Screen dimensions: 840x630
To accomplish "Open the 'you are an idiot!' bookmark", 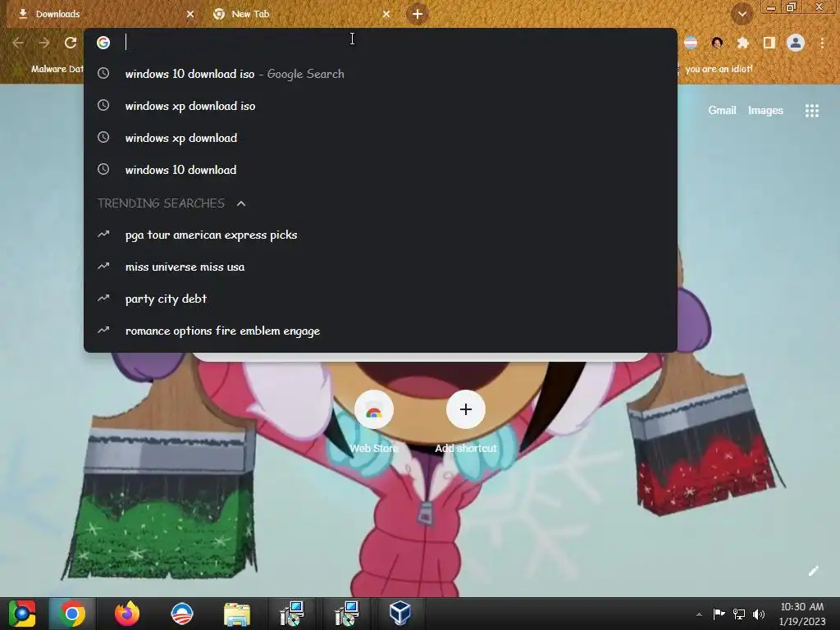I will click(719, 69).
